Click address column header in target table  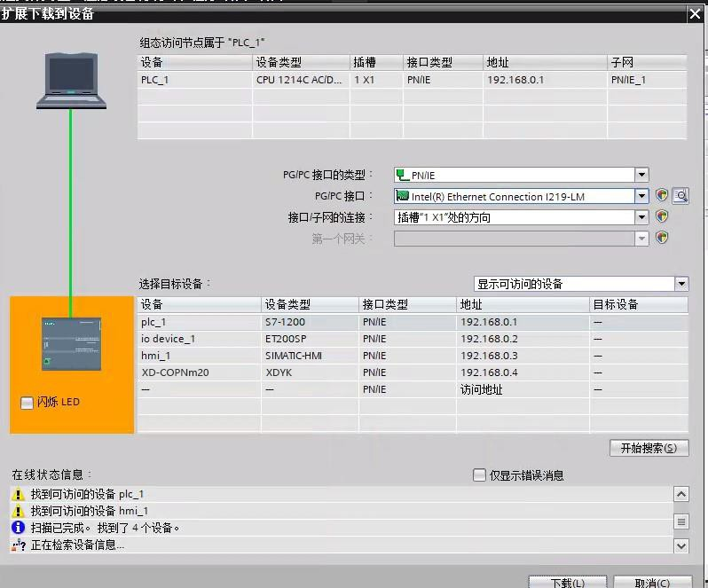(523, 304)
